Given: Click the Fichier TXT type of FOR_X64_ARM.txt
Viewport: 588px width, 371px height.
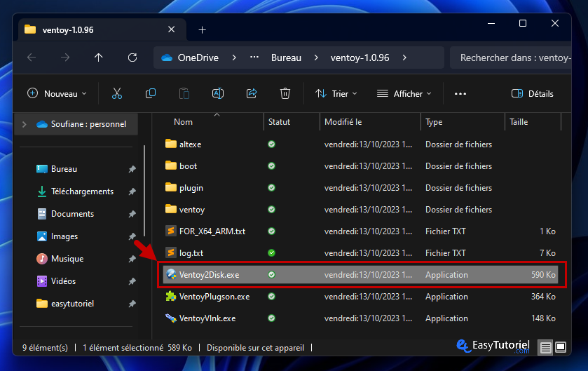Looking at the screenshot, I should [x=445, y=231].
